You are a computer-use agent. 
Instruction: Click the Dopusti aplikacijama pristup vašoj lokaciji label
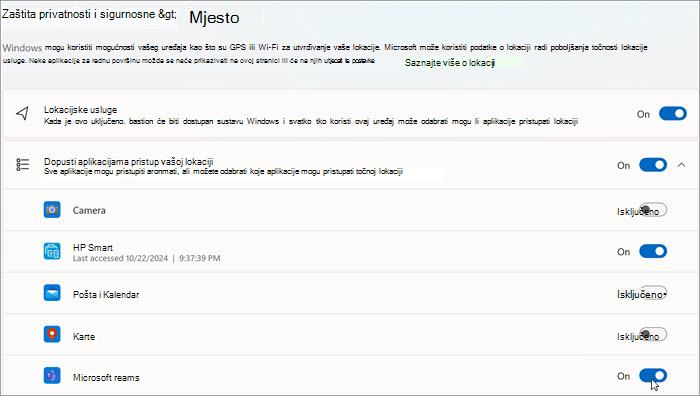coord(129,162)
